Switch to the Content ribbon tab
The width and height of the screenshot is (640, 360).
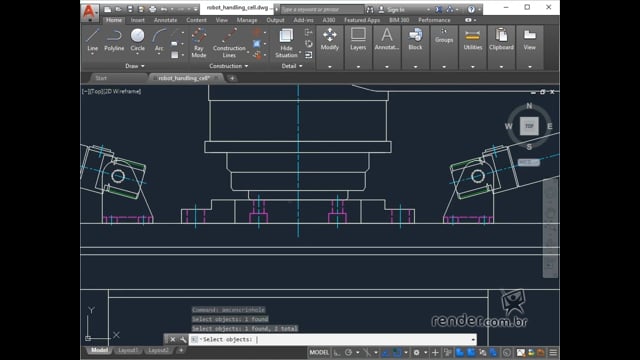[x=196, y=20]
